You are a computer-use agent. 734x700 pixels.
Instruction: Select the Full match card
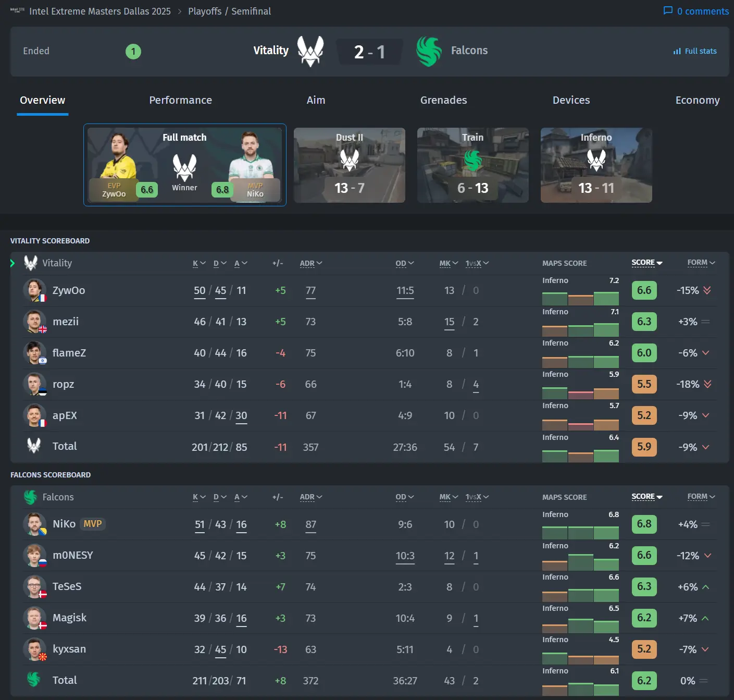tap(185, 165)
